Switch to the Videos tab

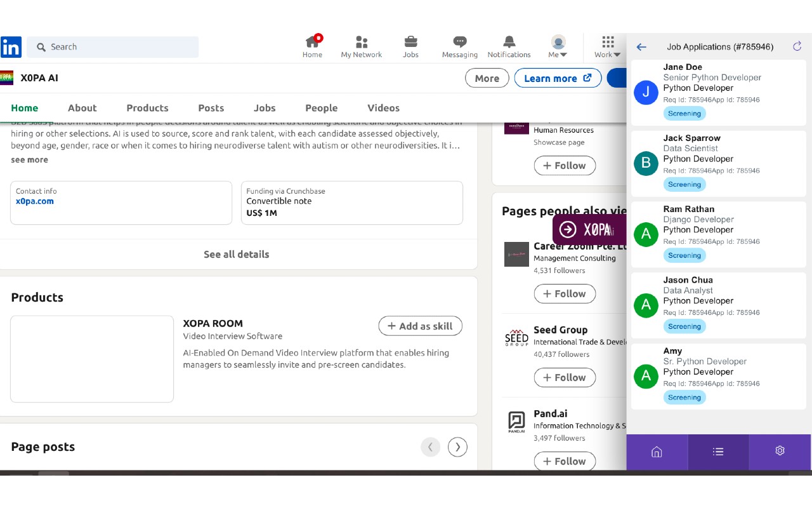(384, 108)
